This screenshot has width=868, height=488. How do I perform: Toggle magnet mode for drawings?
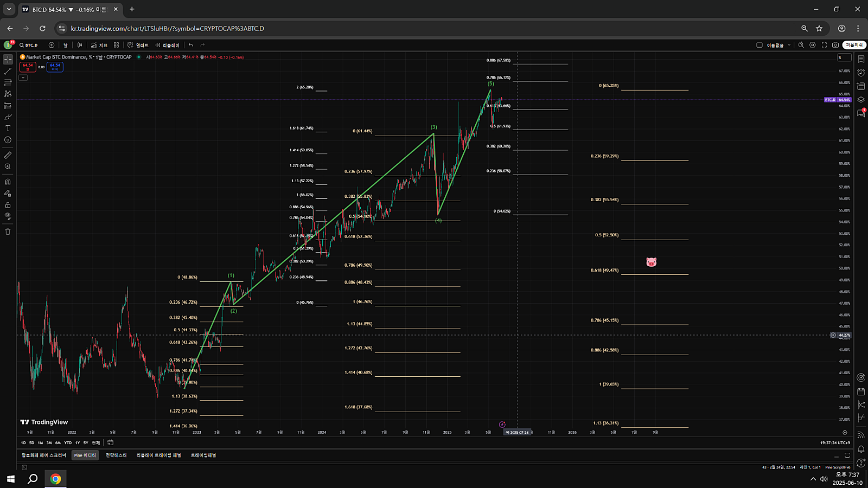pyautogui.click(x=8, y=182)
